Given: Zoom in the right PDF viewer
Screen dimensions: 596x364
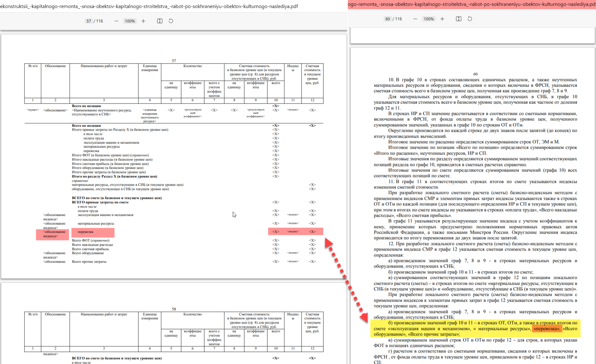Looking at the screenshot, I should pyautogui.click(x=442, y=19).
